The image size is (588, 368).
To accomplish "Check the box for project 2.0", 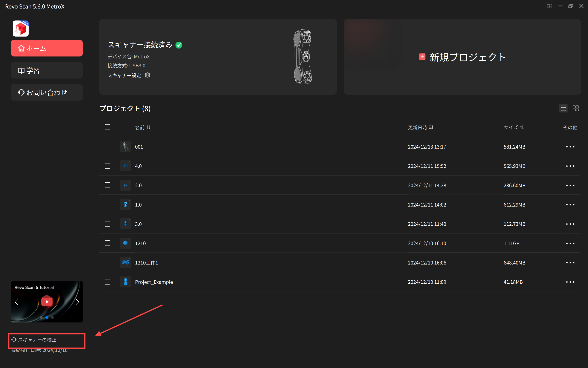I will click(107, 185).
